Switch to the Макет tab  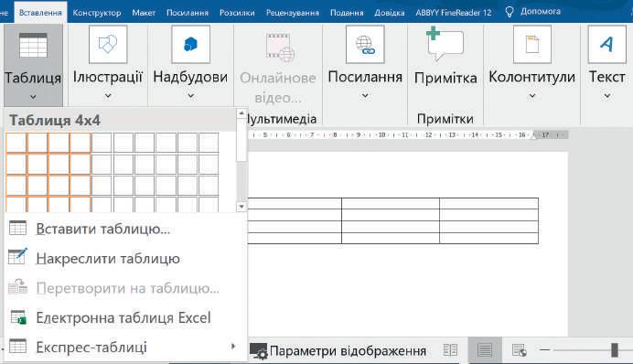coord(144,13)
